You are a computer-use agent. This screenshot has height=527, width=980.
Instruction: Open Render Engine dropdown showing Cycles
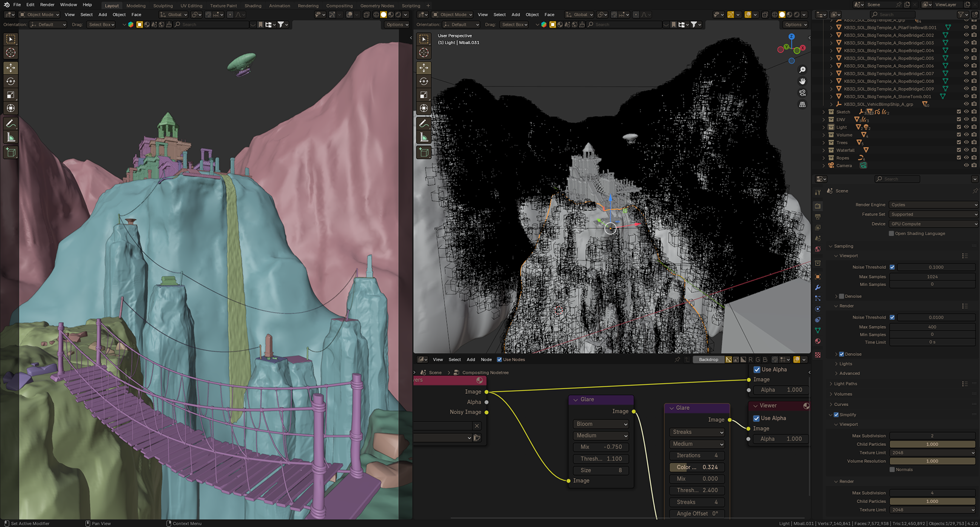[x=934, y=205]
